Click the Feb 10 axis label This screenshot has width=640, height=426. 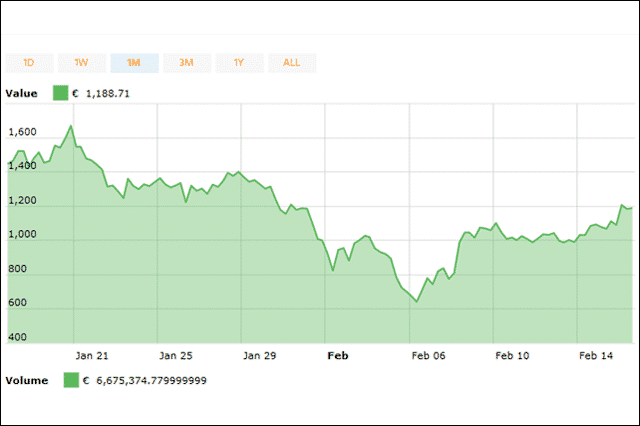pos(512,356)
